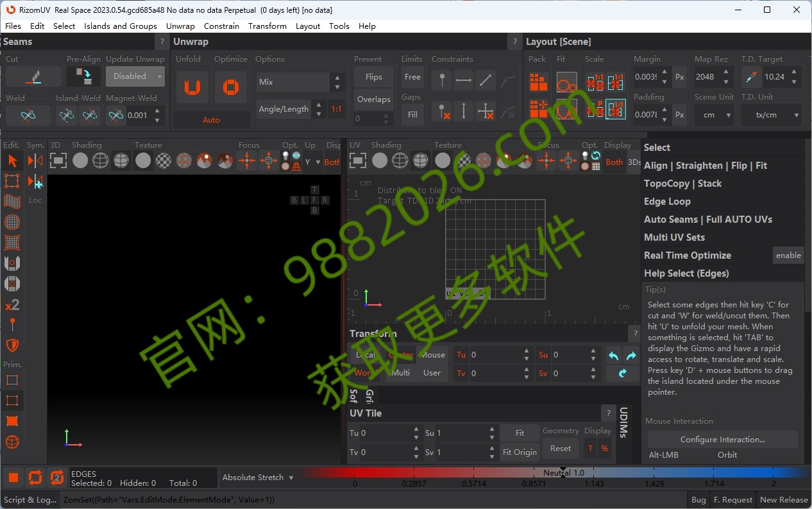The height and width of the screenshot is (509, 812).
Task: Enable Real Time Optimize
Action: (x=788, y=255)
